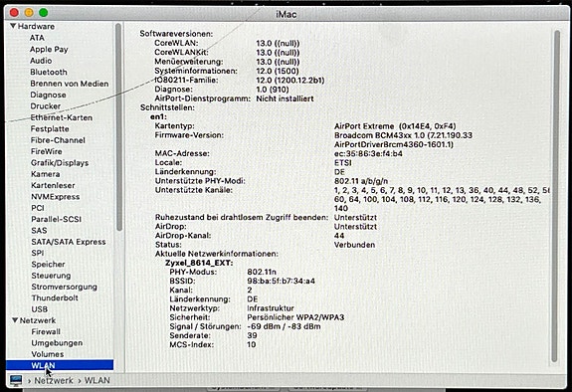Click the computer icon in the path bar
This screenshot has height=392, width=572.
click(16, 380)
